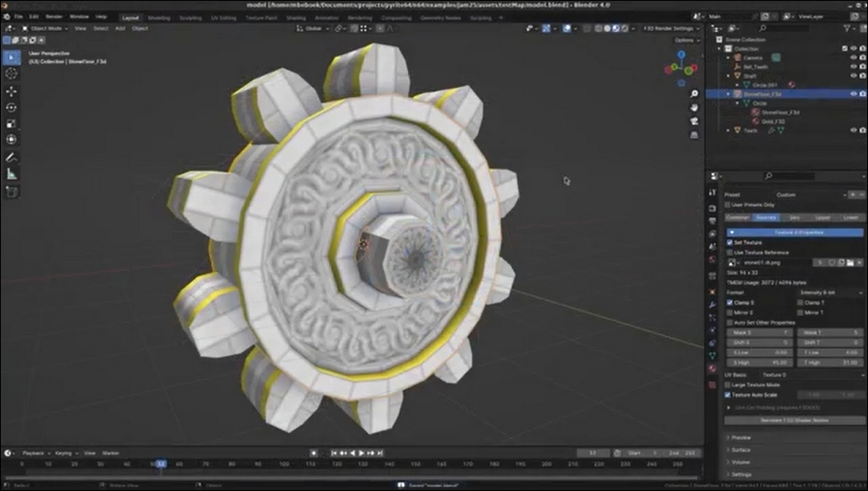
Task: Hide the Camera object via eye icon
Action: point(852,57)
